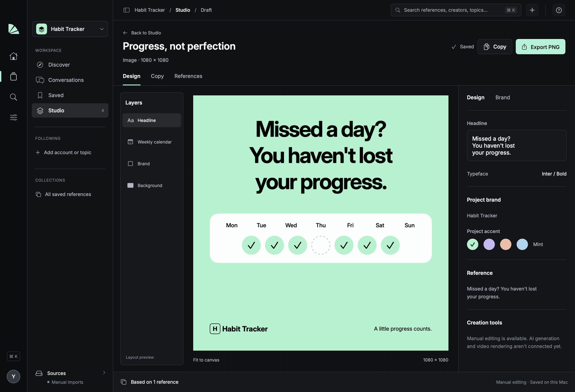This screenshot has width=575, height=392.
Task: Click the ⌘K shortcut badge in left rail
Action: [13, 356]
